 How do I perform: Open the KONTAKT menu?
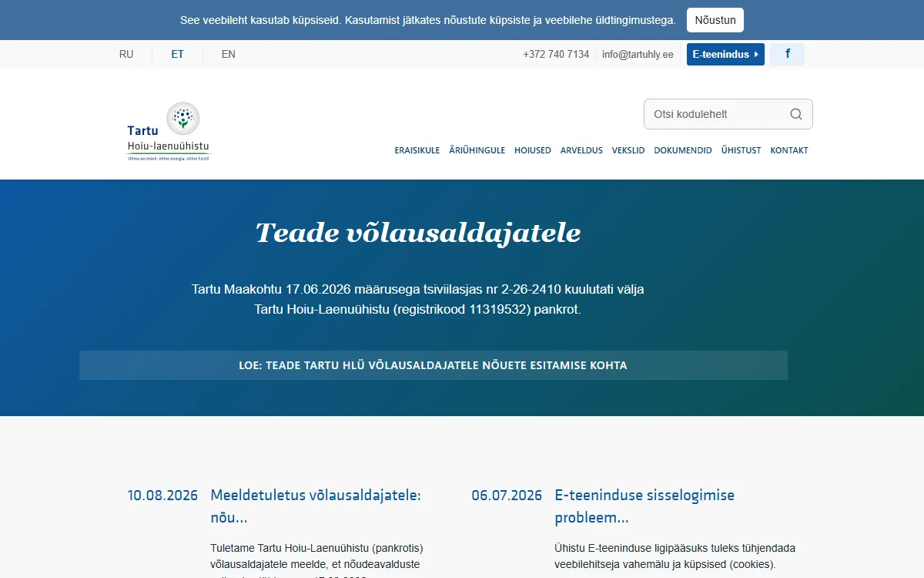pyautogui.click(x=789, y=150)
